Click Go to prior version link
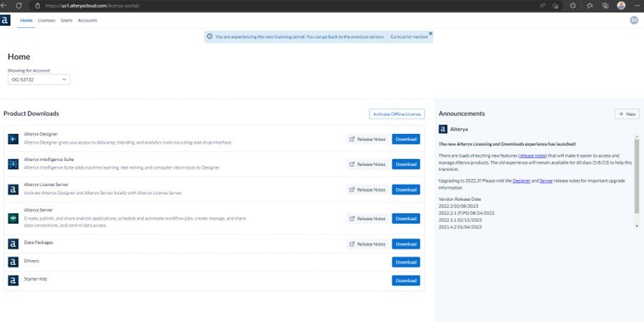 409,36
